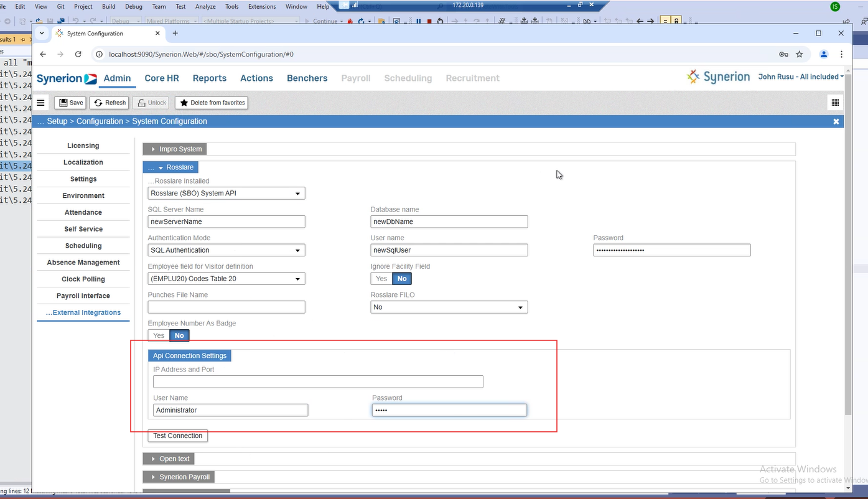View site information icon in address bar

[x=100, y=54]
